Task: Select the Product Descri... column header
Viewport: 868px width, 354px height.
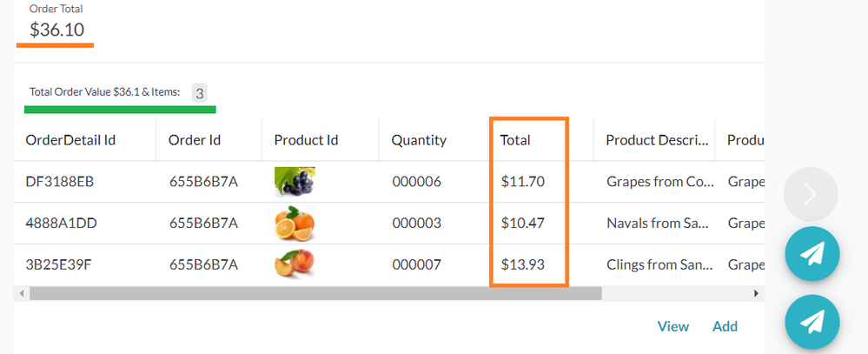Action: 657,140
